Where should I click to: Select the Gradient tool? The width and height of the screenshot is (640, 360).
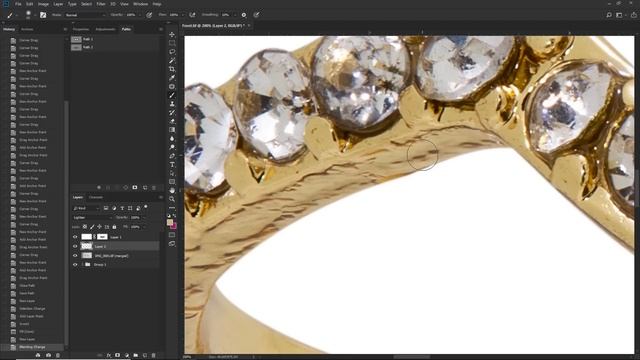172,130
